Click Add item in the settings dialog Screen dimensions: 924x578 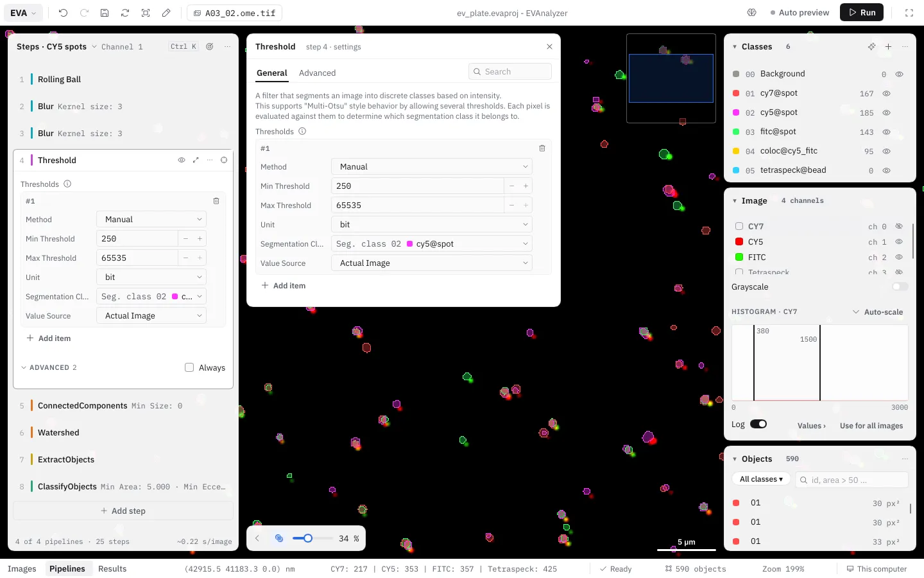click(x=284, y=285)
